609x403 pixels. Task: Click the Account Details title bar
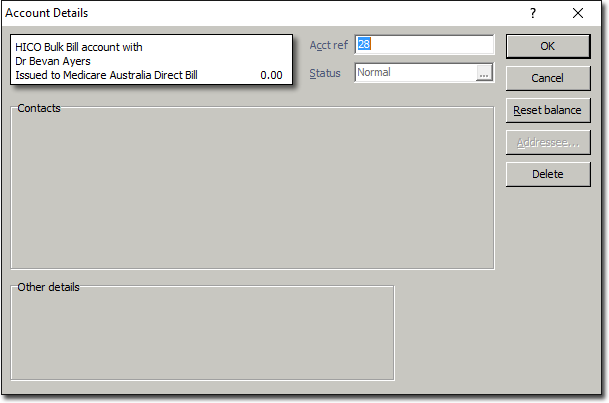point(250,13)
